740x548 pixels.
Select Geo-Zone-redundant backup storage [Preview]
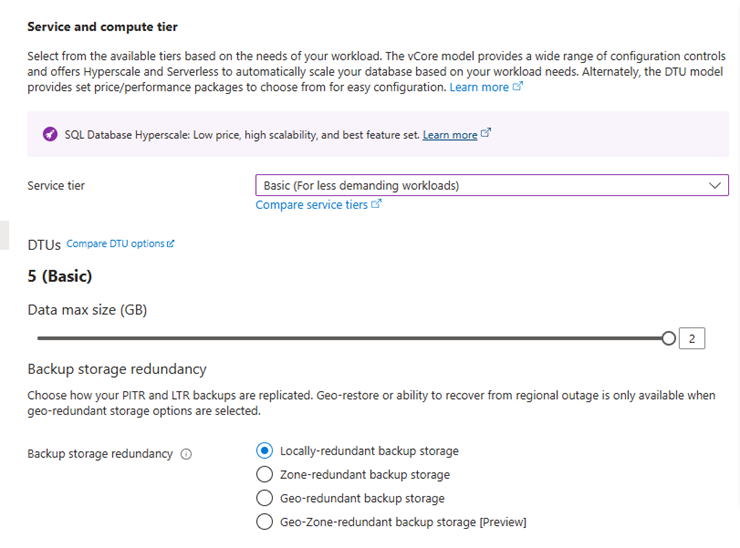point(265,521)
